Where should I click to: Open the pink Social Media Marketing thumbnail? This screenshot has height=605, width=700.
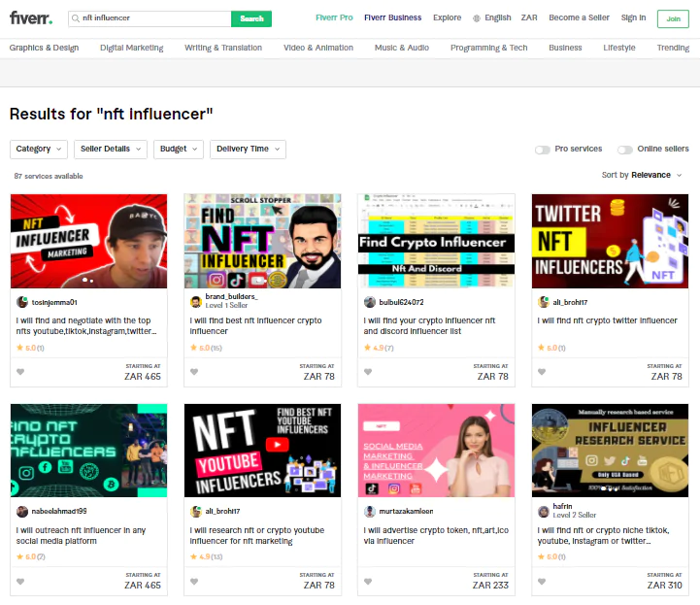436,451
